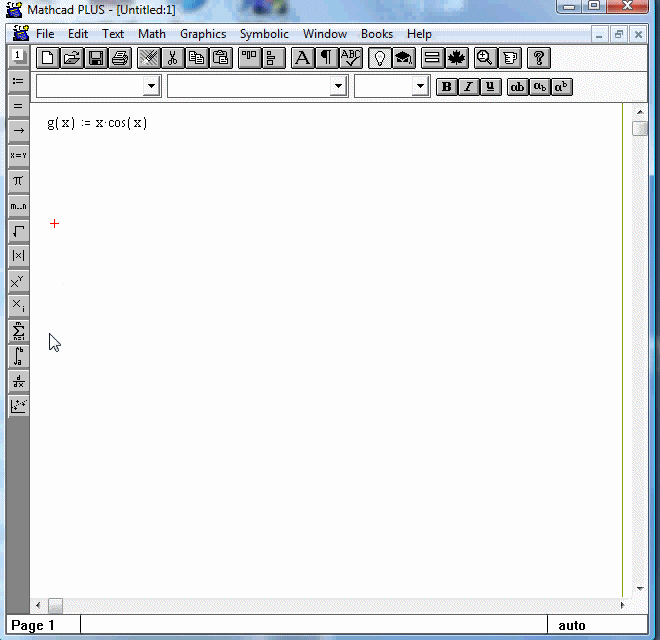Click the square root palette button
This screenshot has width=660, height=640.
tap(18, 231)
